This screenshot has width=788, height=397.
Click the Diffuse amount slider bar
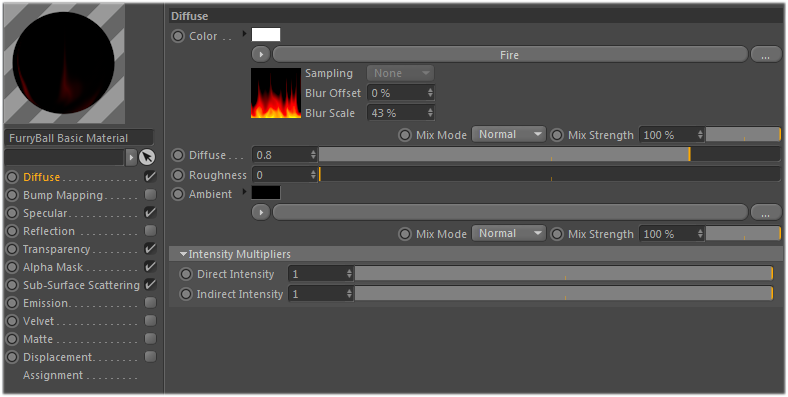[x=549, y=154]
